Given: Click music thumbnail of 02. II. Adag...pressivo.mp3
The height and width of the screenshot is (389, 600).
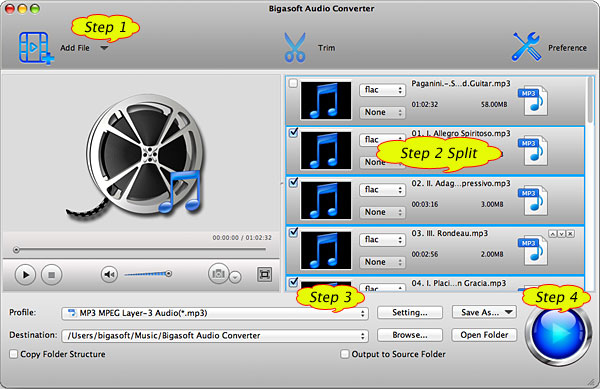Looking at the screenshot, I should 326,200.
